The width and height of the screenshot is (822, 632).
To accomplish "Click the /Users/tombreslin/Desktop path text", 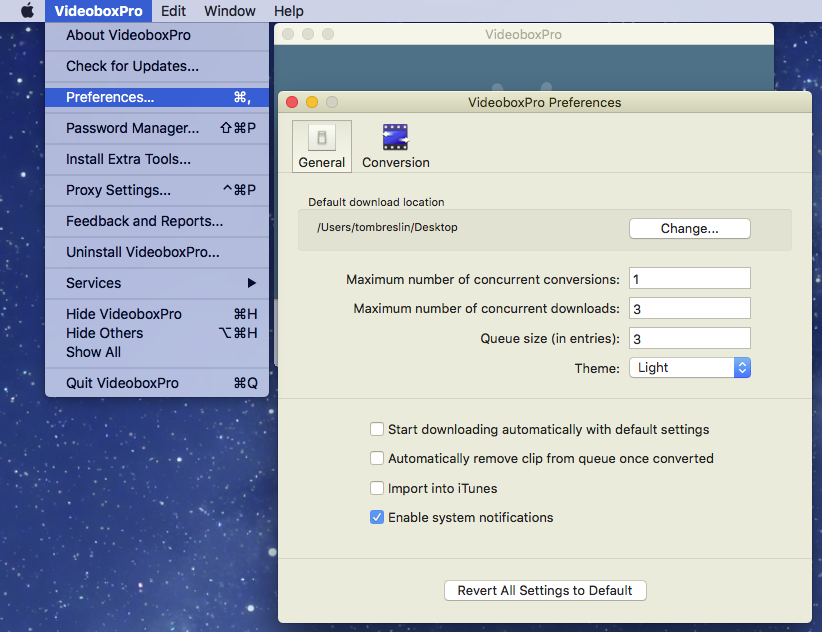I will click(387, 227).
